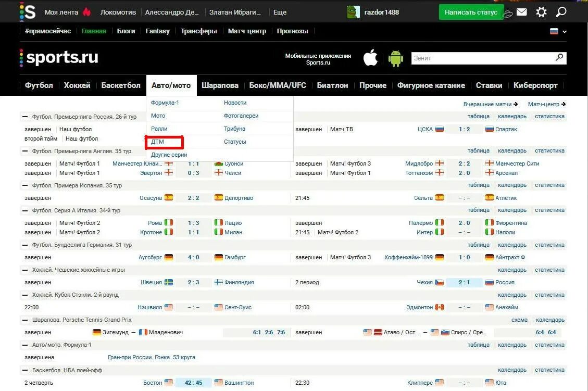Open the Бокс/MMA/UFC tab
588x391 pixels.
[278, 85]
